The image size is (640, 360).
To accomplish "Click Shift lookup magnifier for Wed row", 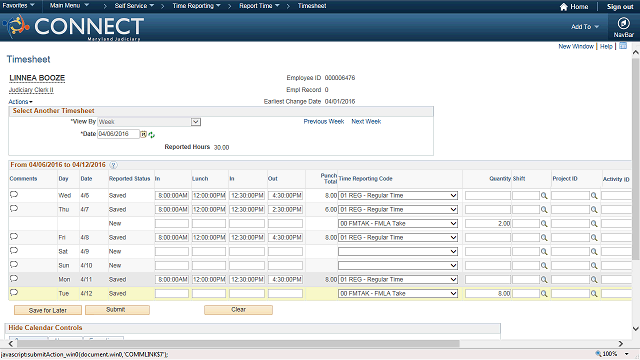I will point(544,196).
